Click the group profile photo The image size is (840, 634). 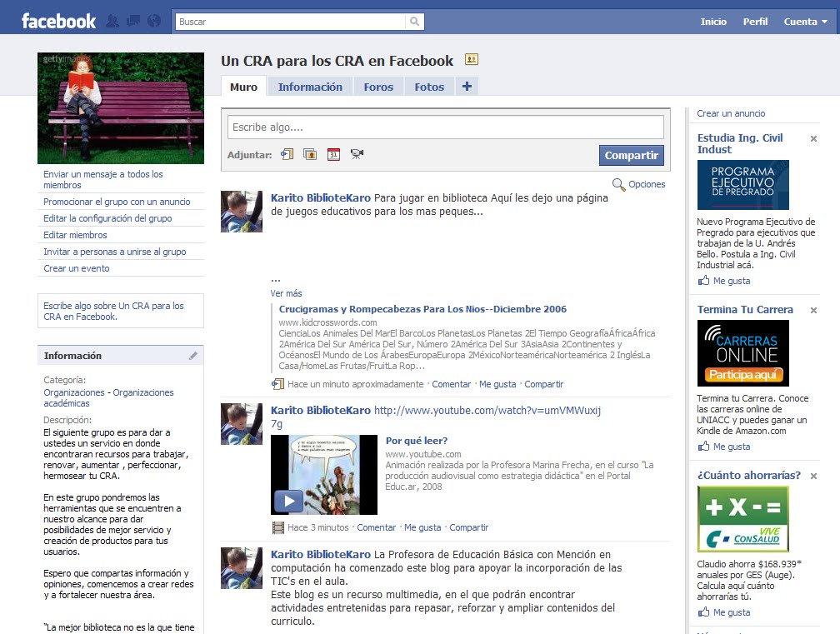pos(121,108)
